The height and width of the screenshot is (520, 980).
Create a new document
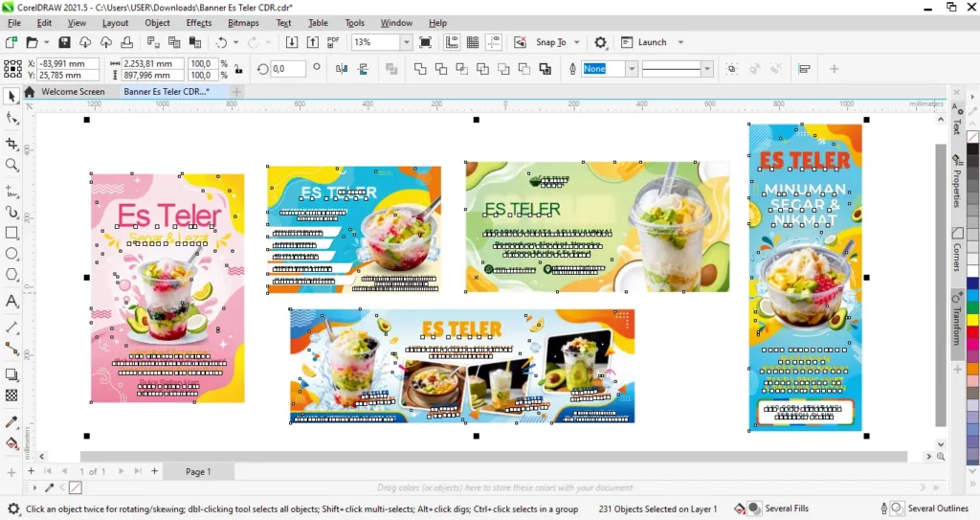11,42
